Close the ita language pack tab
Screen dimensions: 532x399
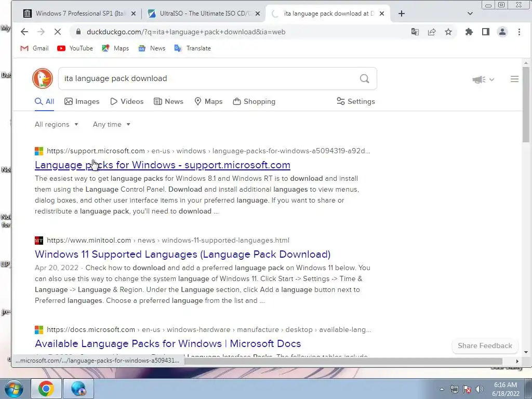tap(382, 14)
